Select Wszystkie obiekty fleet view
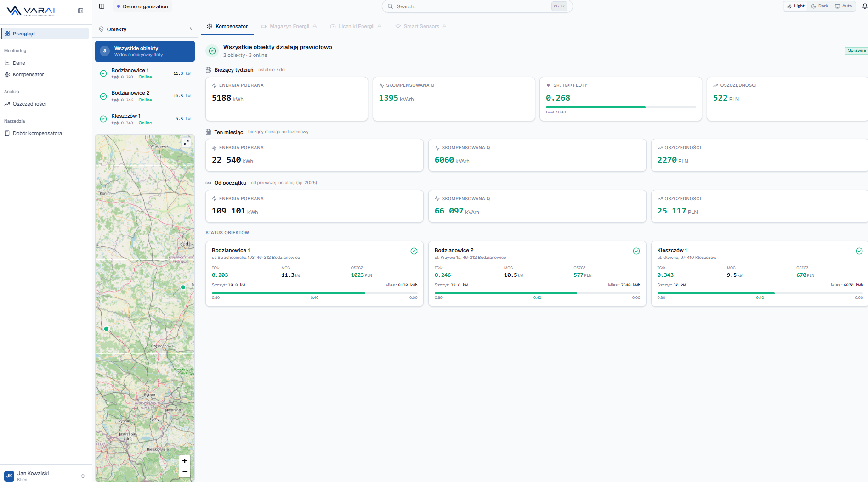868x482 pixels. pos(145,51)
